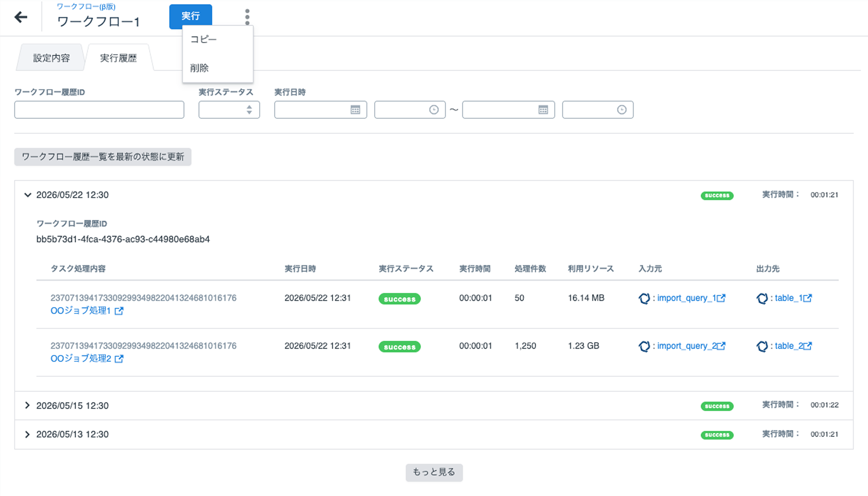Focus the start date input field

tap(321, 110)
